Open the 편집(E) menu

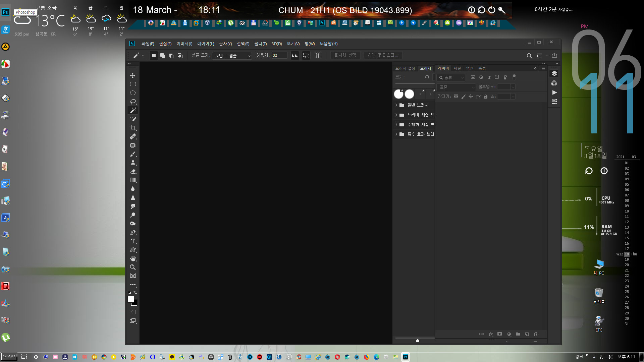tap(165, 44)
